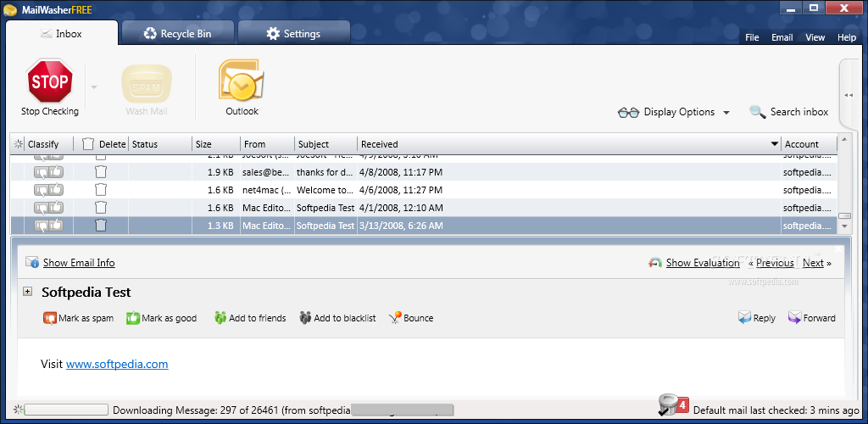
Task: Sort by Account column header
Action: [809, 144]
